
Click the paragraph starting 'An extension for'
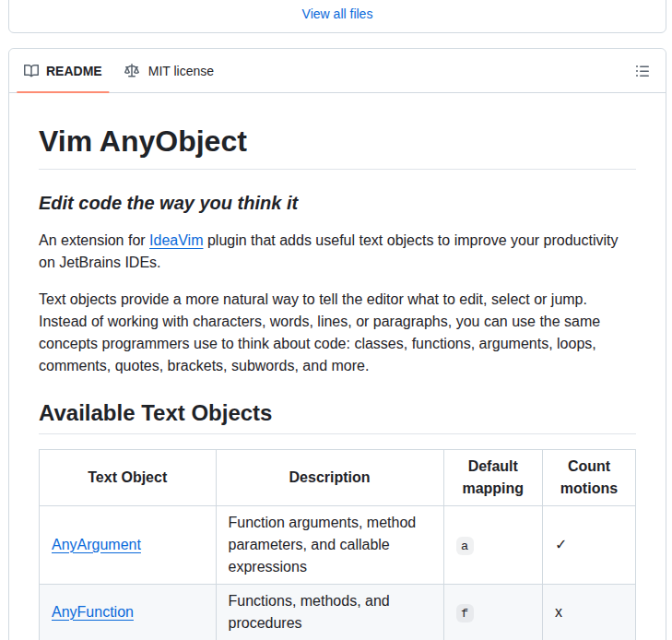click(x=328, y=251)
